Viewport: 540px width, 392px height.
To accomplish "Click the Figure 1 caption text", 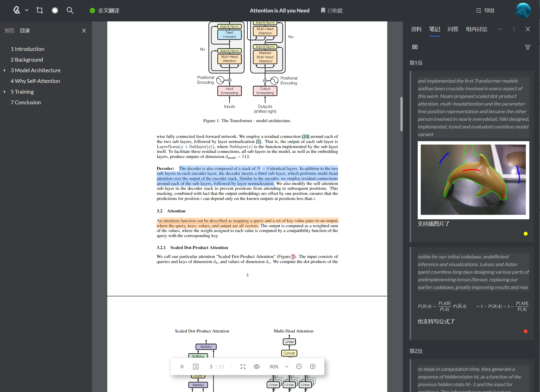I will (247, 121).
